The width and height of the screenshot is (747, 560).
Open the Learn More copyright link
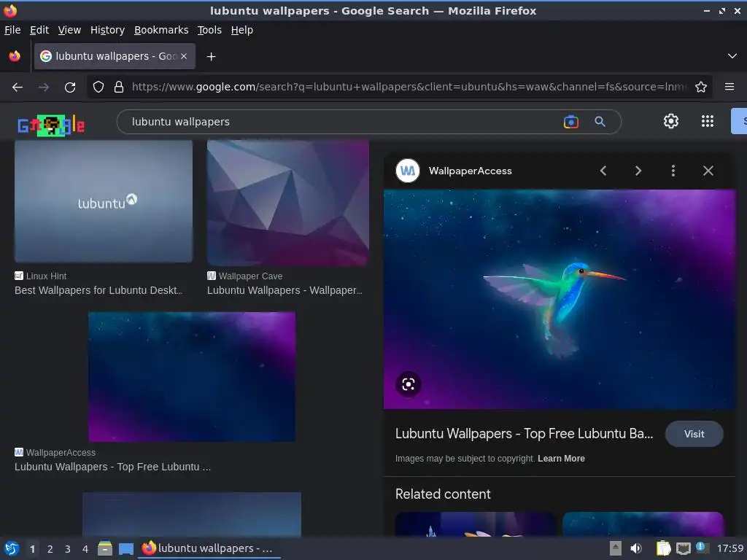[561, 459]
